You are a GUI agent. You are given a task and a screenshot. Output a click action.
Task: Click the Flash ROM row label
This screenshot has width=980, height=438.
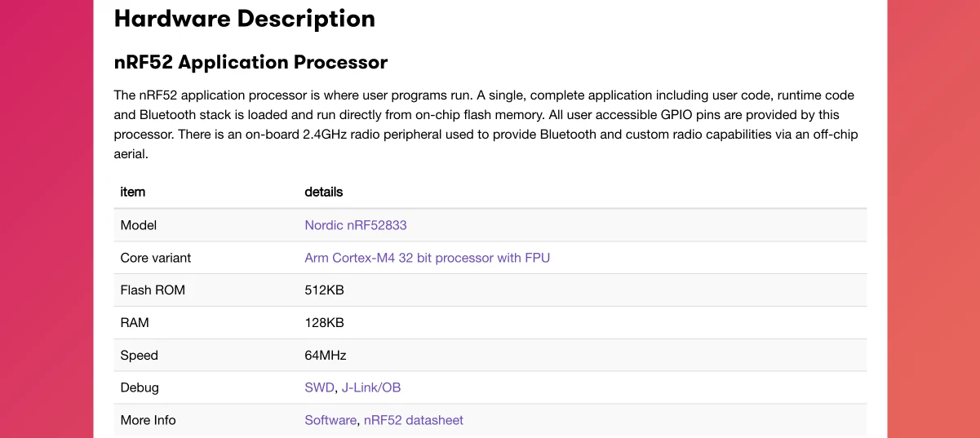(x=152, y=290)
